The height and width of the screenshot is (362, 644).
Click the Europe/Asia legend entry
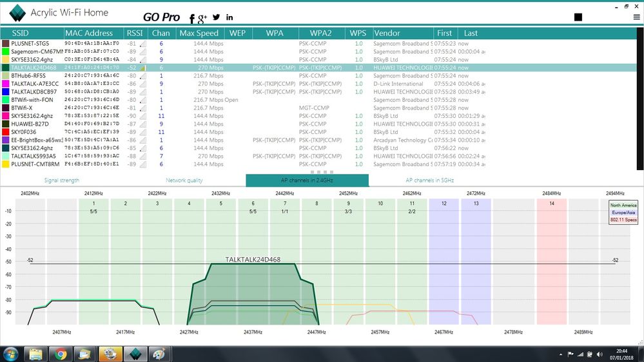(x=623, y=212)
